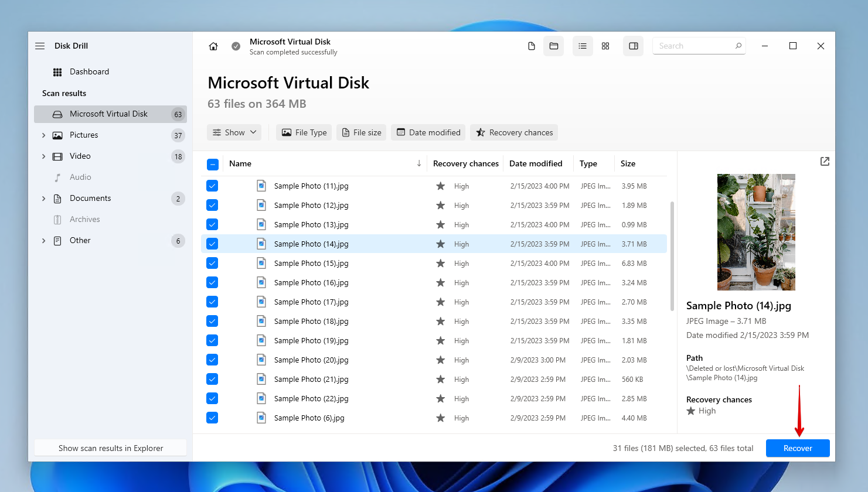Click file icon of Sample Photo (6).jpg
Image resolution: width=868 pixels, height=492 pixels.
pos(261,418)
